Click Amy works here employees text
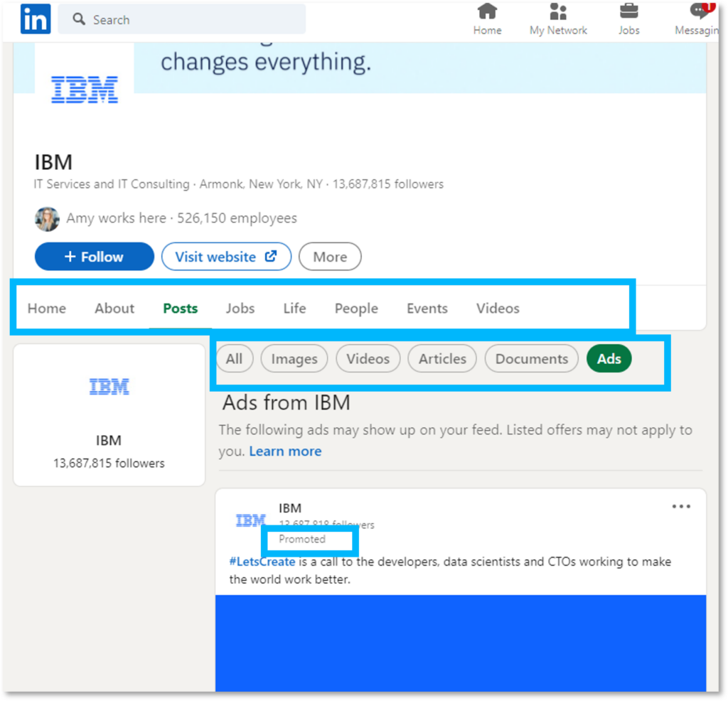Viewport: 728px width, 701px height. tap(181, 218)
